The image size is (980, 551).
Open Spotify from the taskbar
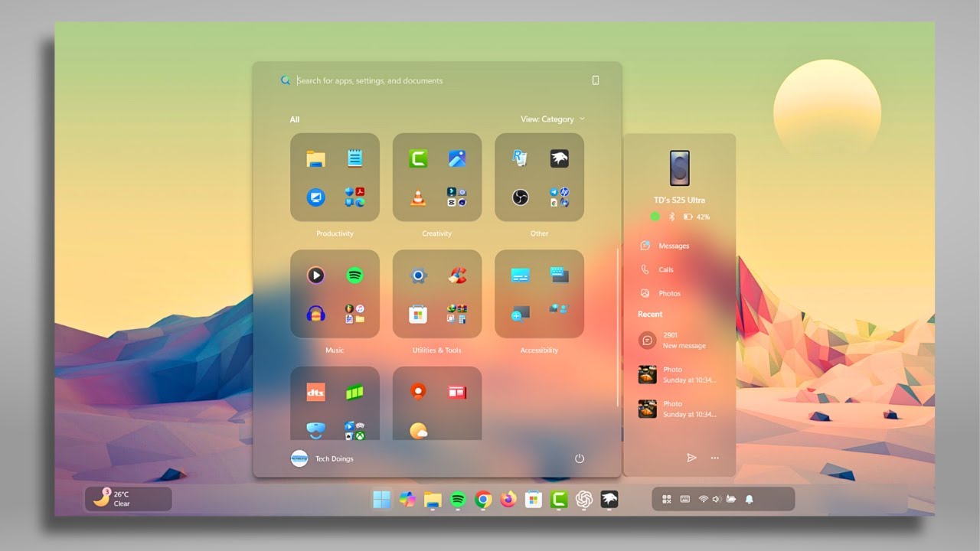pyautogui.click(x=458, y=500)
